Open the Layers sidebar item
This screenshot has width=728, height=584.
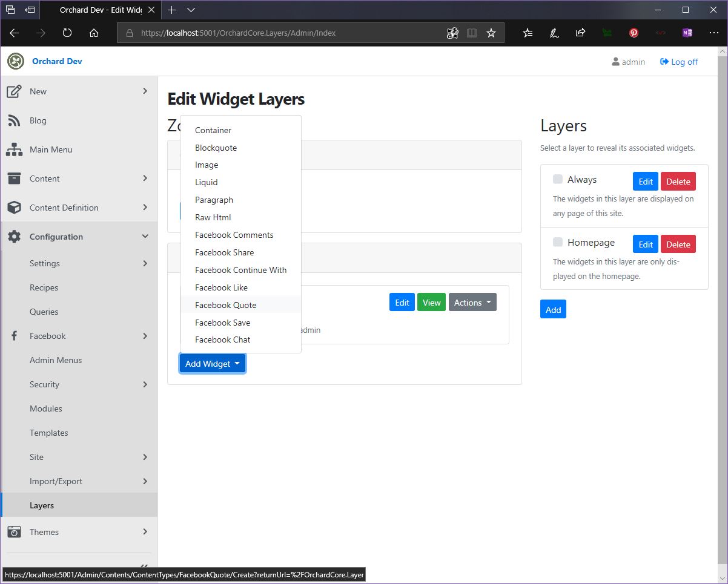pos(79,505)
